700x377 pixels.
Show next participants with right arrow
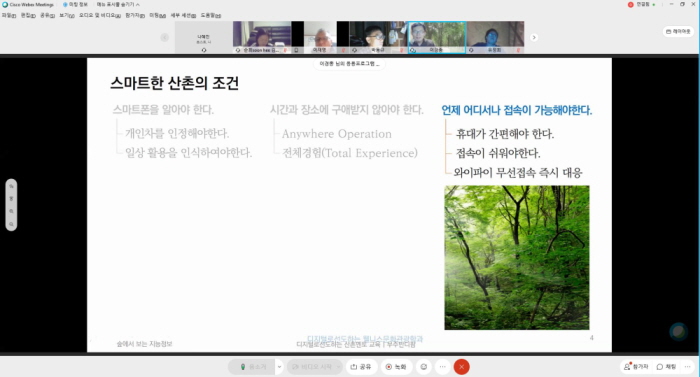[534, 38]
